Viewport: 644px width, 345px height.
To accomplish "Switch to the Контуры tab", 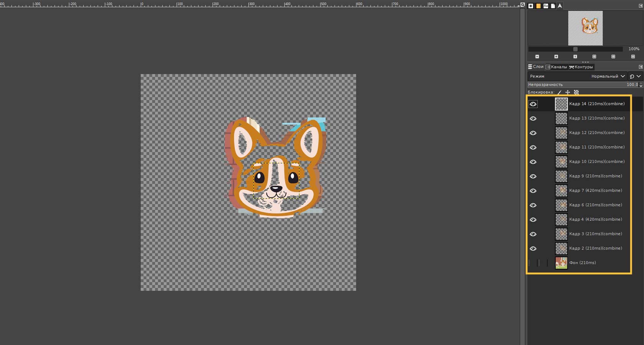I will pos(581,67).
